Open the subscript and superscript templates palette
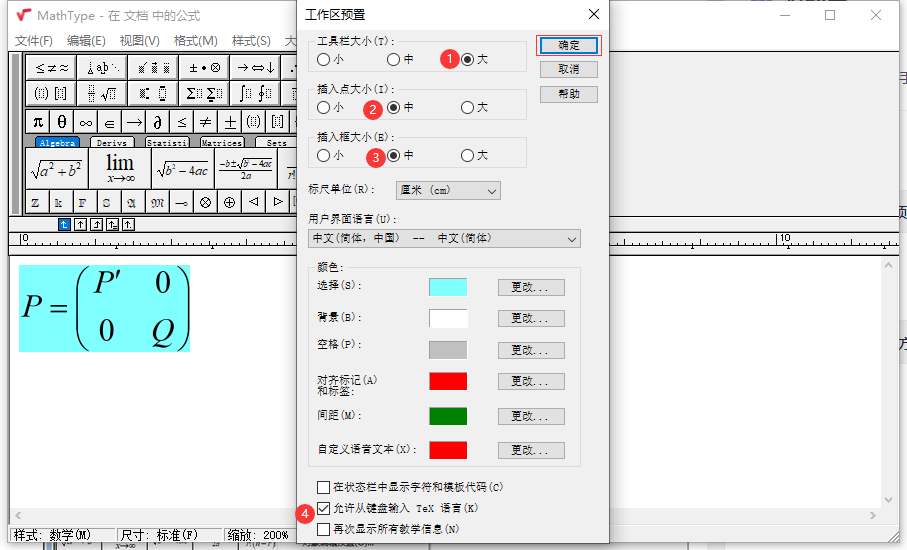Viewport: 907px width, 550px height. pyautogui.click(x=153, y=93)
